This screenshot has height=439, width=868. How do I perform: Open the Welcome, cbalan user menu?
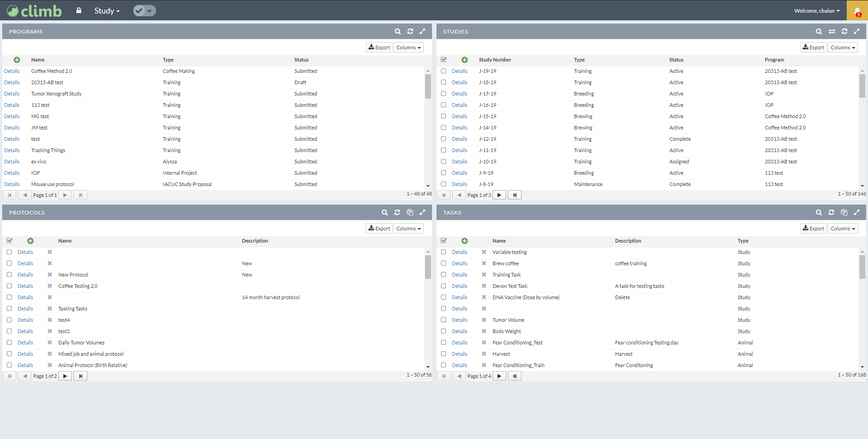pyautogui.click(x=817, y=11)
